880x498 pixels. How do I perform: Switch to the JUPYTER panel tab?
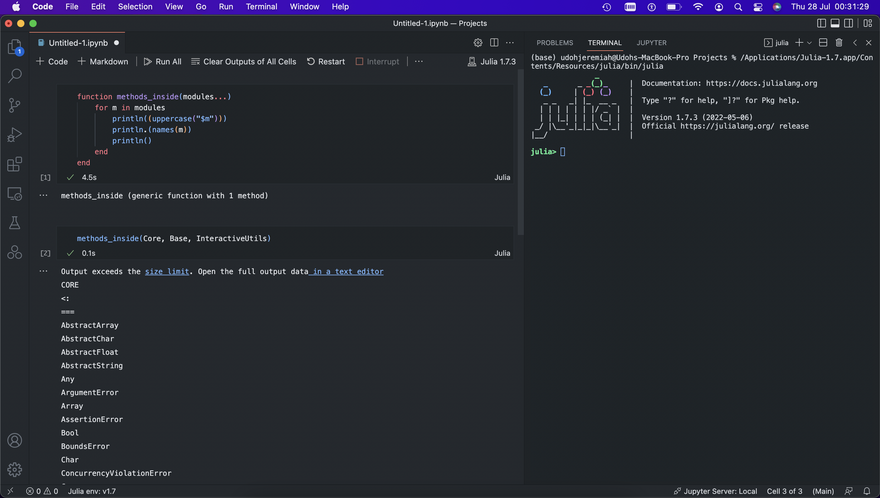[651, 43]
